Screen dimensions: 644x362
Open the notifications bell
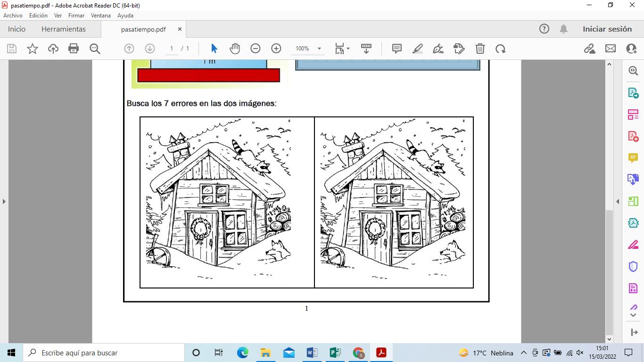(563, 29)
